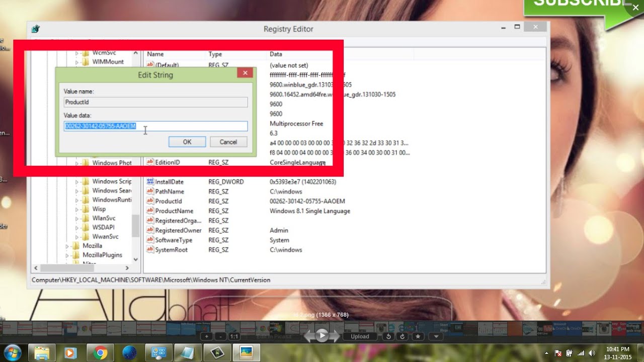This screenshot has height=362, width=644.
Task: Click the 'Windows 8.1 Single Language' data cell
Action: (310, 211)
